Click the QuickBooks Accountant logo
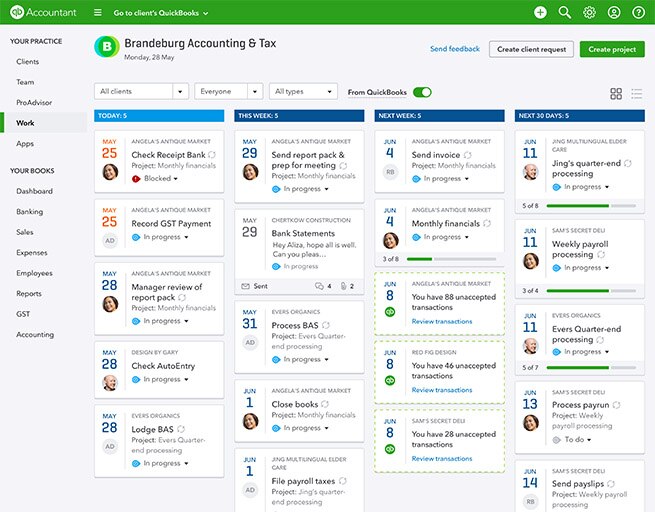Viewport: 655px width, 512px height. [43, 12]
